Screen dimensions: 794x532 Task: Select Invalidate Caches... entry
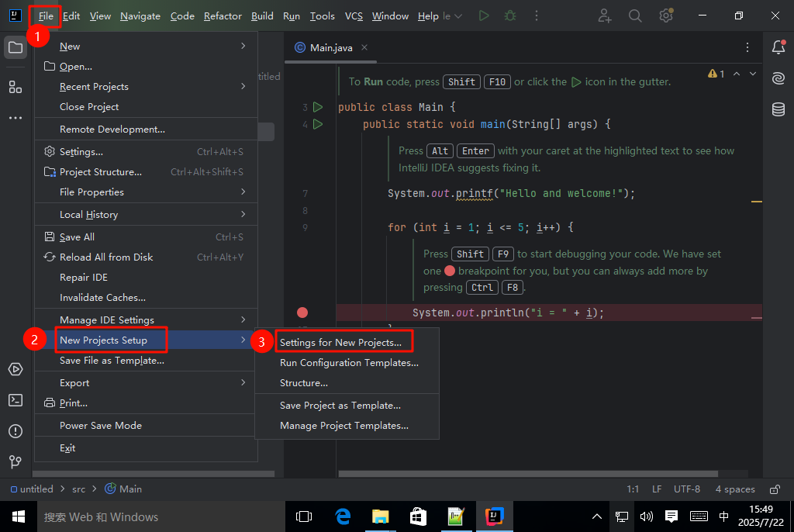tap(146, 298)
